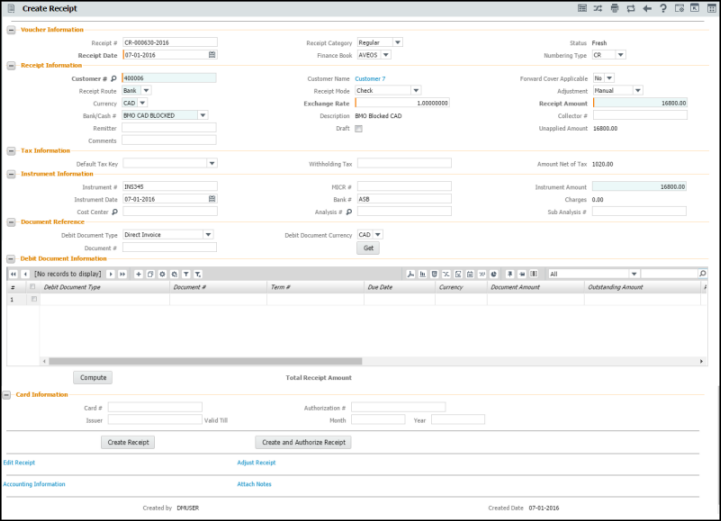The image size is (721, 521).
Task: Go to last page of grid records
Action: click(x=122, y=274)
